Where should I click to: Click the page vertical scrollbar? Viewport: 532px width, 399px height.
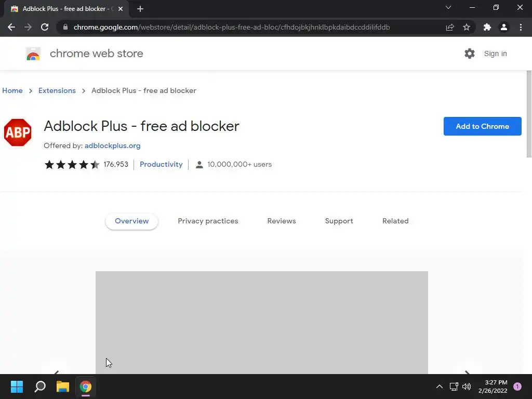pyautogui.click(x=529, y=114)
